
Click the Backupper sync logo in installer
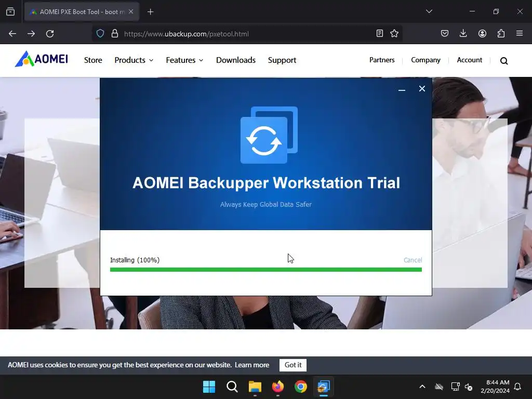point(269,135)
